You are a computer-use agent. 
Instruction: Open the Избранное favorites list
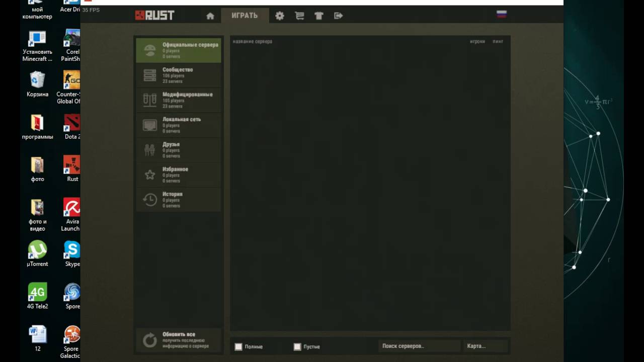click(x=179, y=175)
